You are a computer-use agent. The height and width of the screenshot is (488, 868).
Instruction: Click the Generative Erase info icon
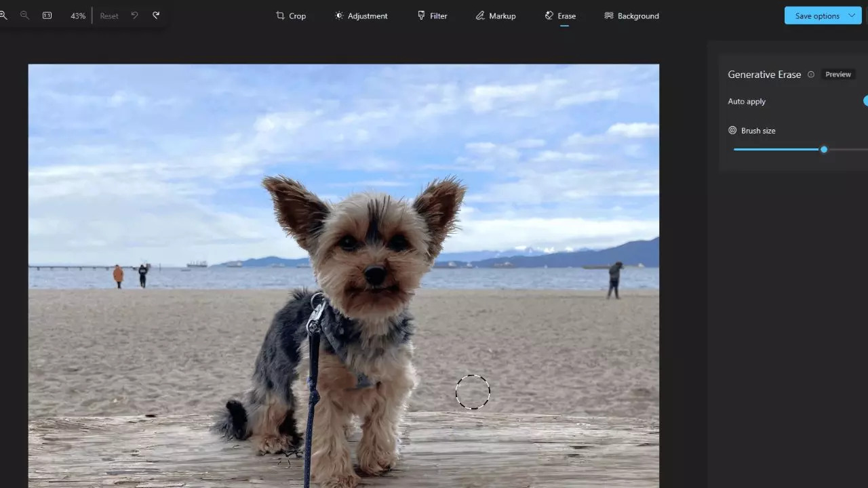(x=811, y=75)
